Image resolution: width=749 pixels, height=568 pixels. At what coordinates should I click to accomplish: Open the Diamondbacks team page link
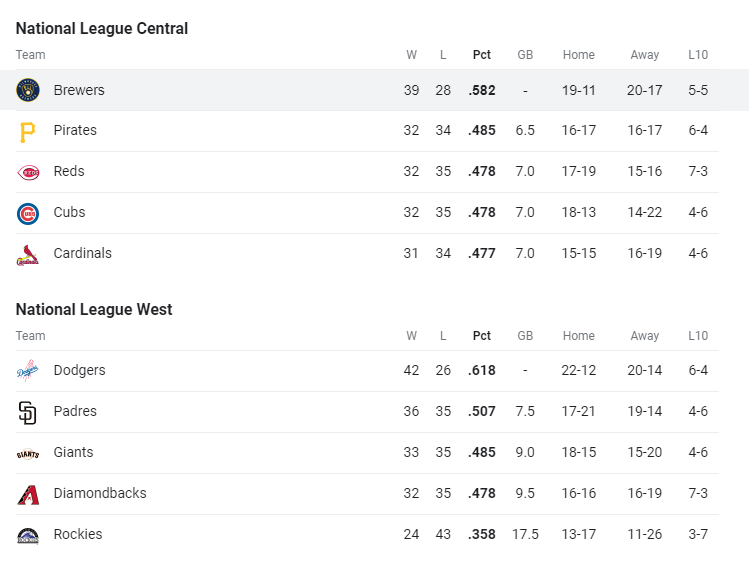click(100, 493)
